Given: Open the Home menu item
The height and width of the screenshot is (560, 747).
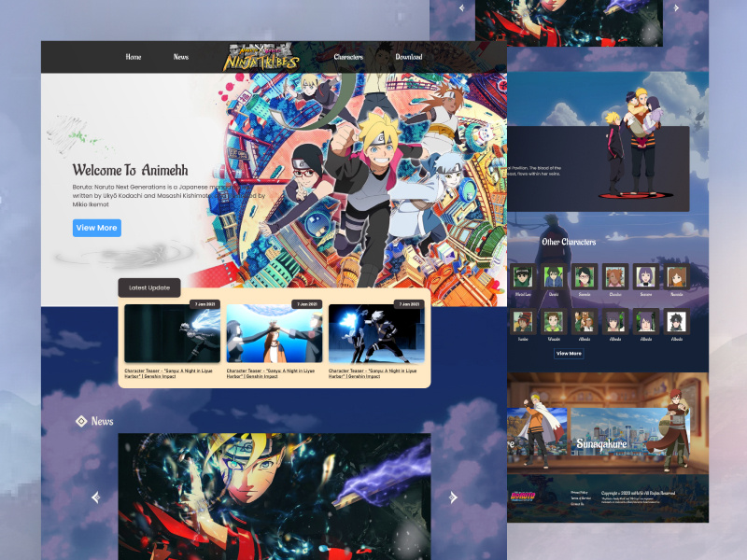Looking at the screenshot, I should tap(133, 57).
